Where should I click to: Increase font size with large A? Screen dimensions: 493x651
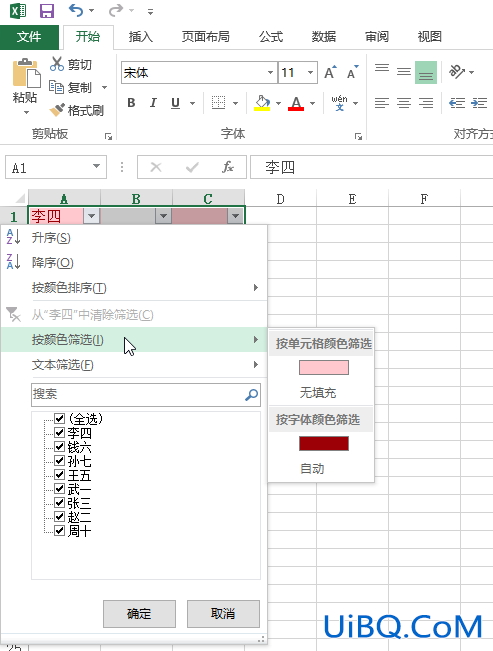pos(331,72)
